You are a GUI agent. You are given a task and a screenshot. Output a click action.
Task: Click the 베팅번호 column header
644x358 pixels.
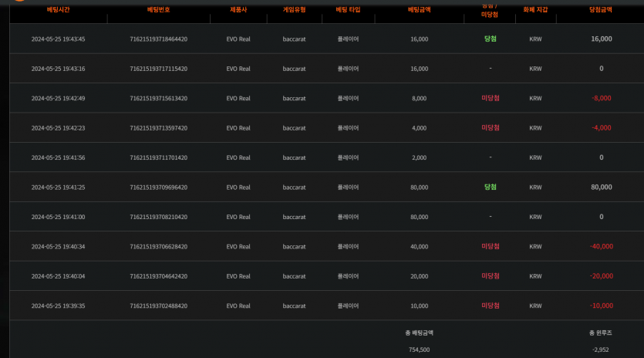pos(159,9)
